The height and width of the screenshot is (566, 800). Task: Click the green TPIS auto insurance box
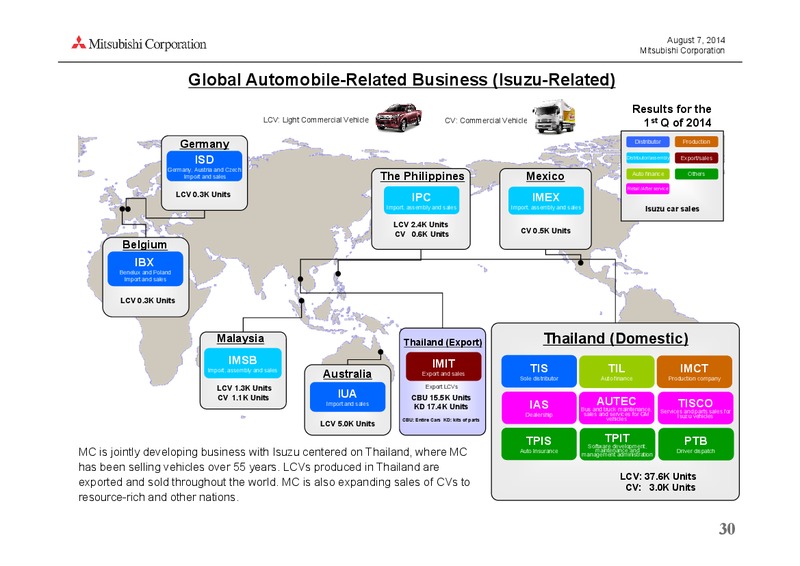click(x=539, y=444)
